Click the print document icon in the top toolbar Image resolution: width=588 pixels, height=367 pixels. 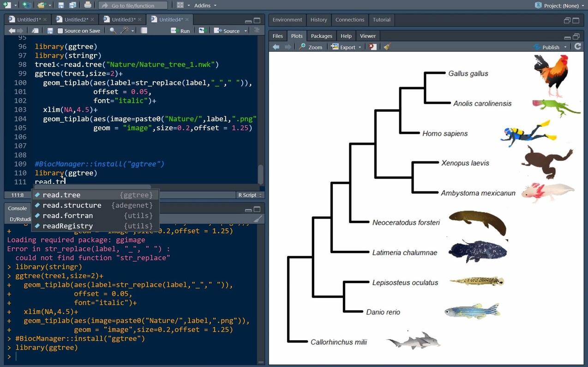click(88, 5)
